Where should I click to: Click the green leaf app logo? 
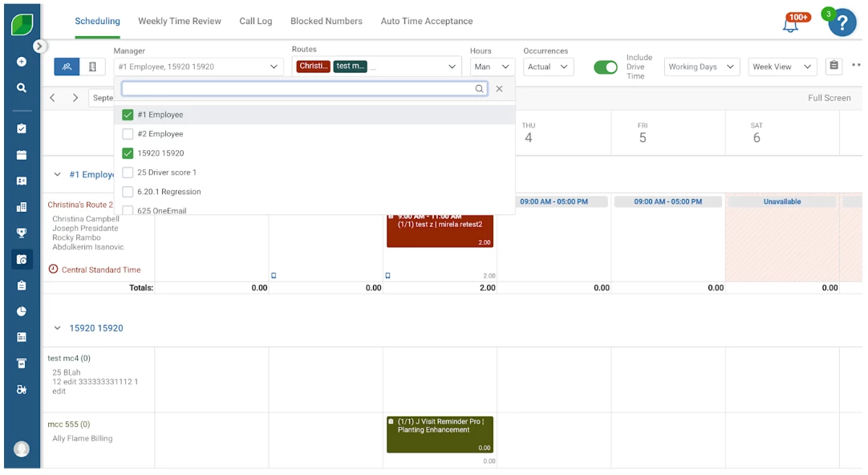tap(22, 24)
